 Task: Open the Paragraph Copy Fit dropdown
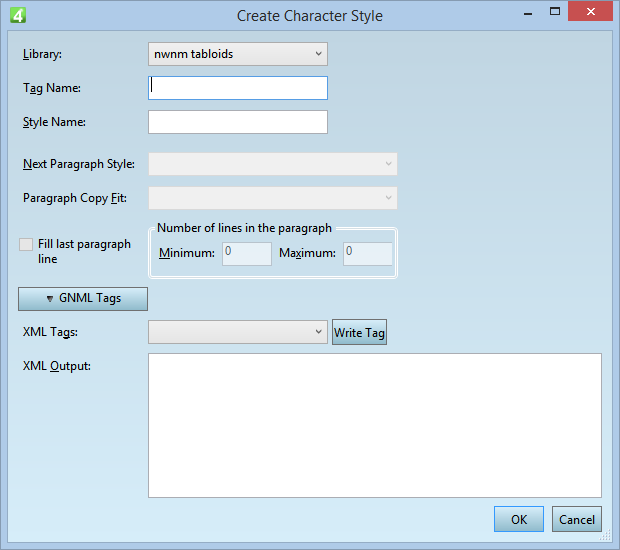click(273, 198)
